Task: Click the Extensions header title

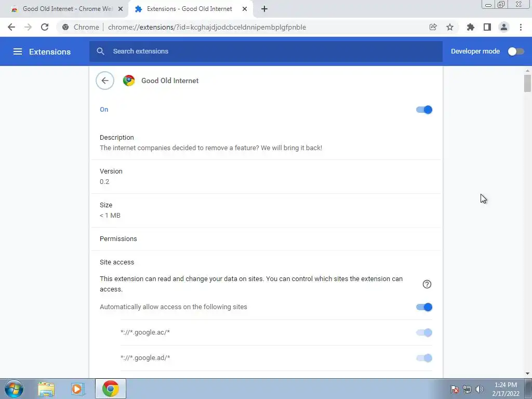Action: tap(50, 51)
